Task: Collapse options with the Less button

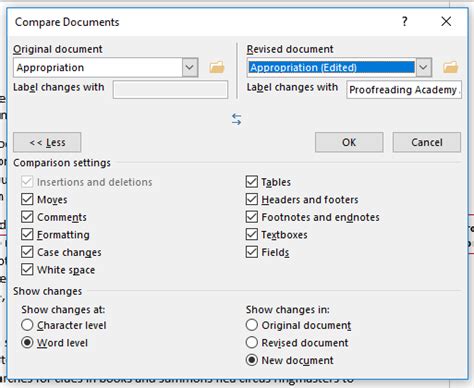Action: click(47, 142)
